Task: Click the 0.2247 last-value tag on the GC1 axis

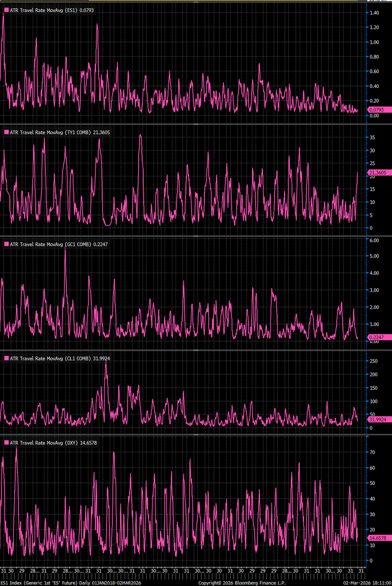Action: [379, 337]
